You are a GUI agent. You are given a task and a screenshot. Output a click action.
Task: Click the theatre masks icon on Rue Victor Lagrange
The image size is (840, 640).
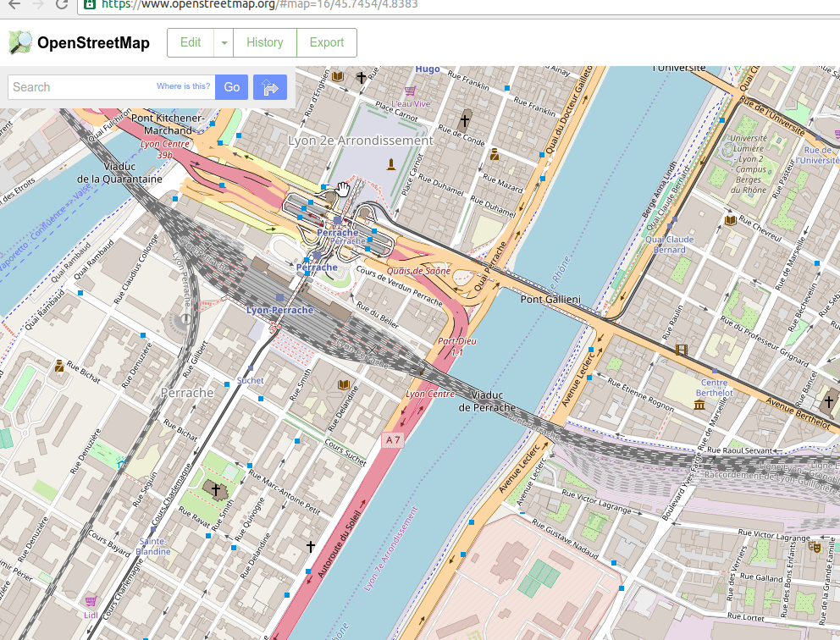click(815, 547)
